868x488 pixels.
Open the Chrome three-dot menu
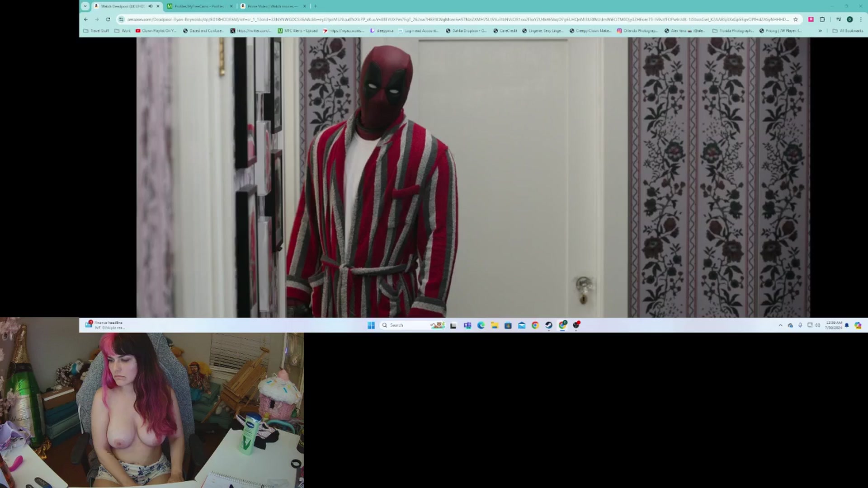(861, 19)
